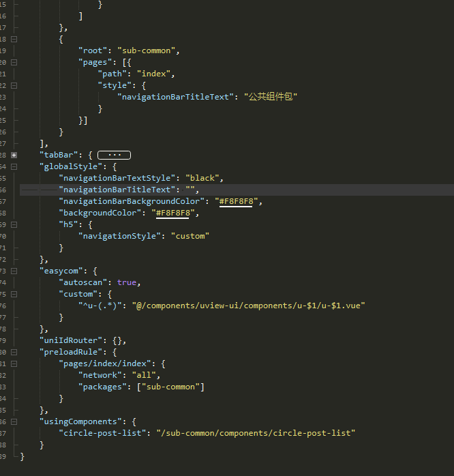Collapse the h5 block fold marker
Screen dimensions: 454x476
pos(14,224)
